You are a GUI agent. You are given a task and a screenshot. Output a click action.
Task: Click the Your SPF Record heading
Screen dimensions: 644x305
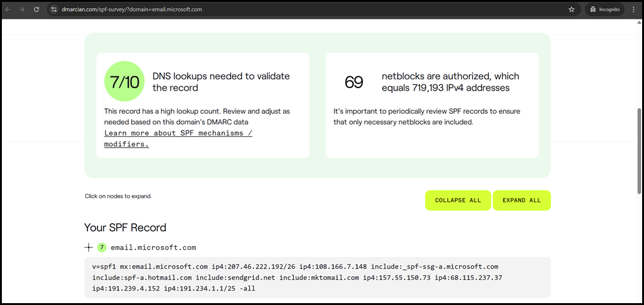125,227
